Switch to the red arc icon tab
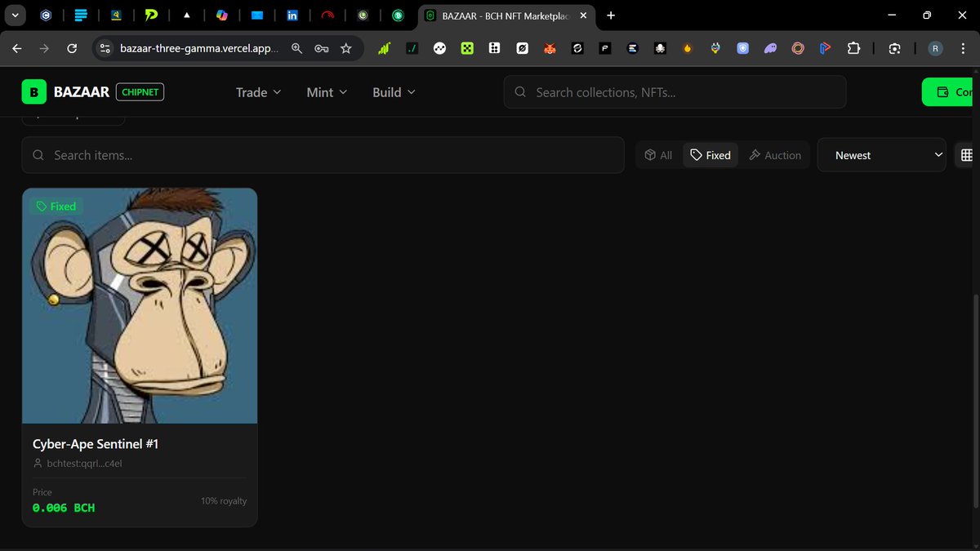This screenshot has height=551, width=980. click(327, 16)
